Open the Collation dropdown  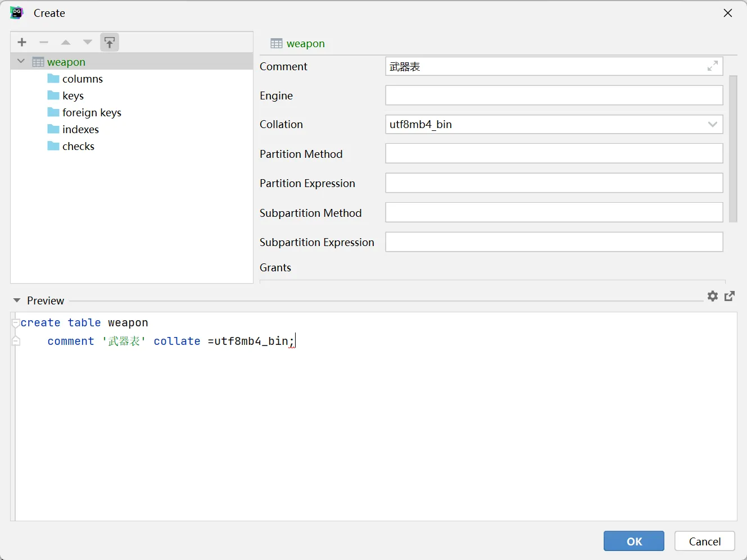pyautogui.click(x=712, y=125)
